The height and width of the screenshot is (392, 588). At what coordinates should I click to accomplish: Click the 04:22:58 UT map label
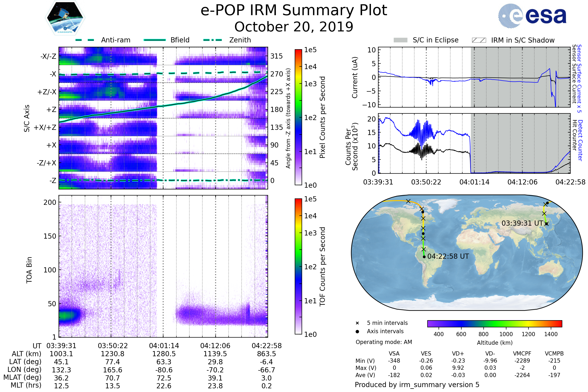coord(448,257)
